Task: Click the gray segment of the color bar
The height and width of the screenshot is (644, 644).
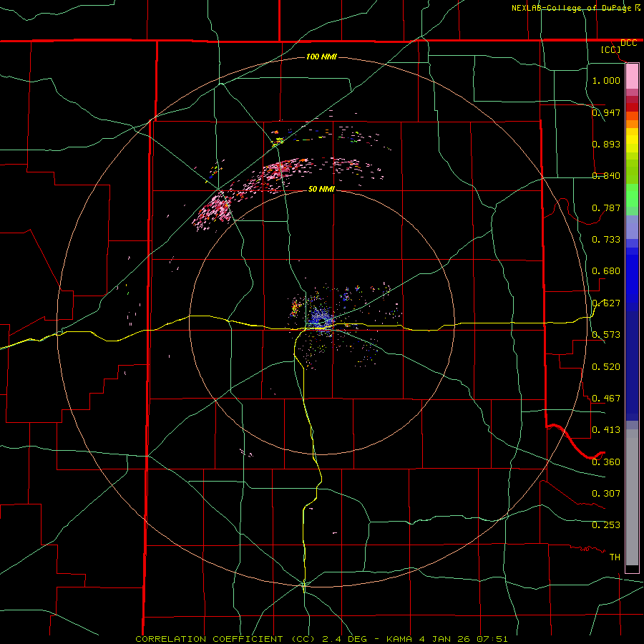Action: click(x=632, y=497)
